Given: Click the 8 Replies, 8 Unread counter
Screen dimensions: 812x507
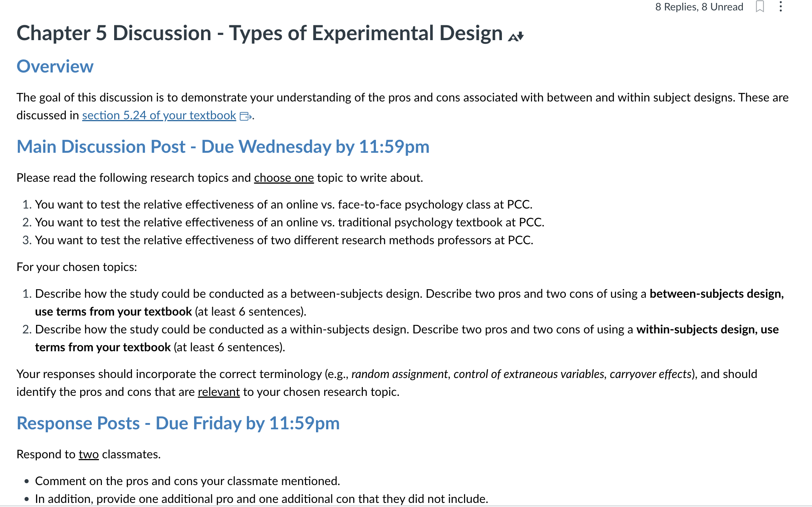Looking at the screenshot, I should pos(699,7).
